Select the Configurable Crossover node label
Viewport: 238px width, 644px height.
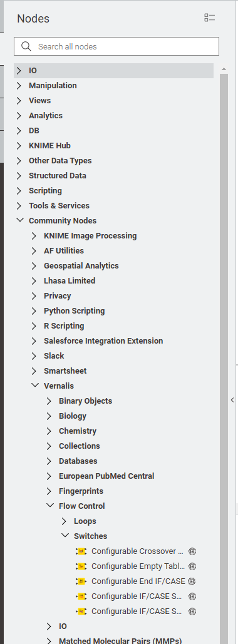click(137, 551)
